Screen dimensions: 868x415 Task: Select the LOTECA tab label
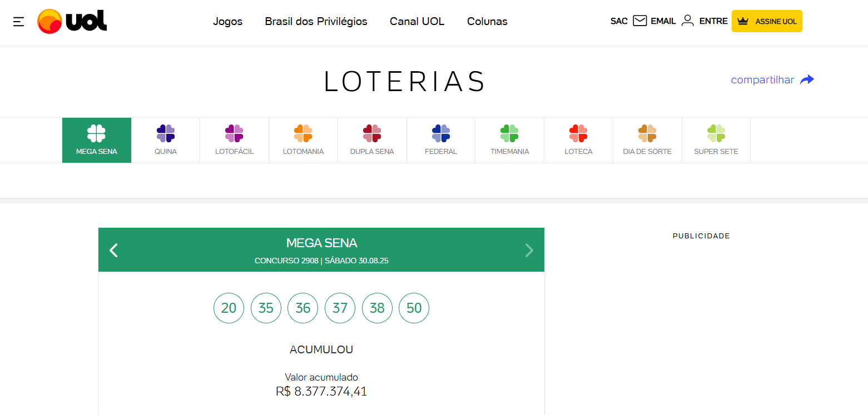click(578, 152)
